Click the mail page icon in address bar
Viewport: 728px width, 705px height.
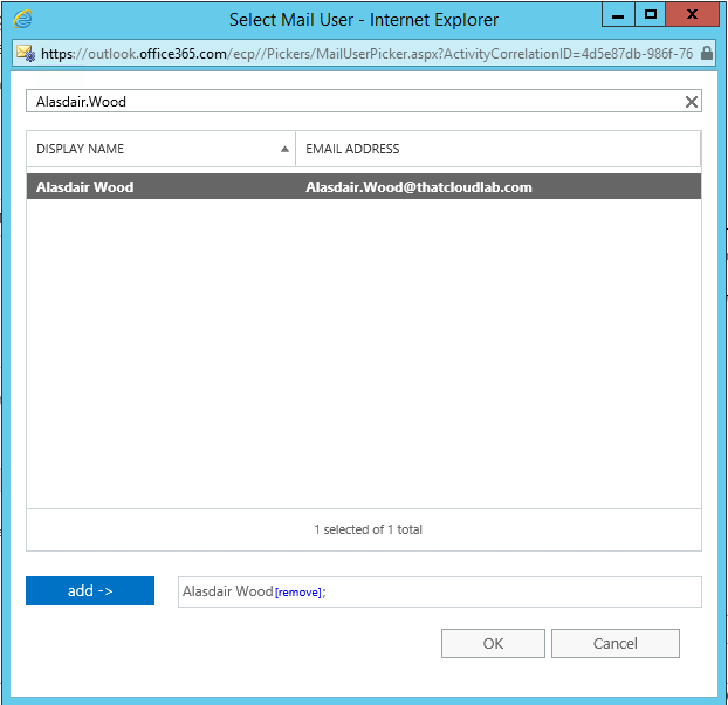[26, 53]
